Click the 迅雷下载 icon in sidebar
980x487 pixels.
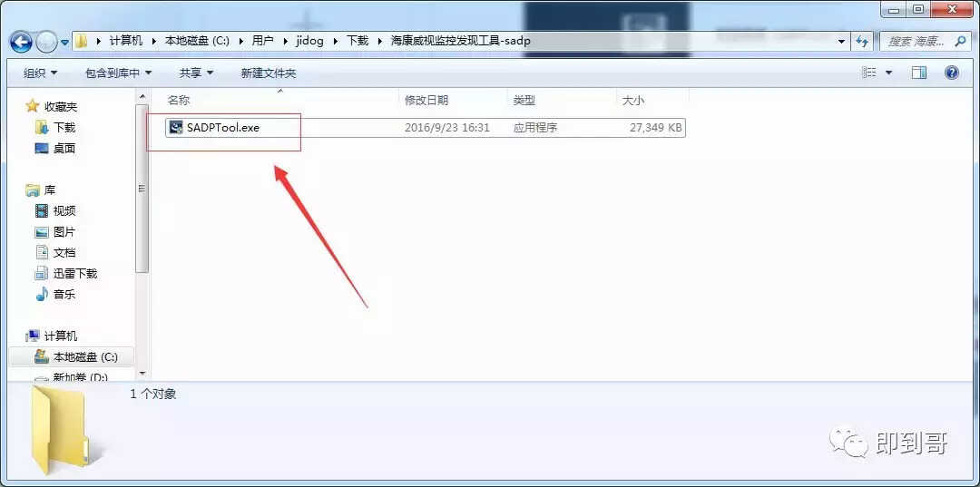pyautogui.click(x=42, y=274)
